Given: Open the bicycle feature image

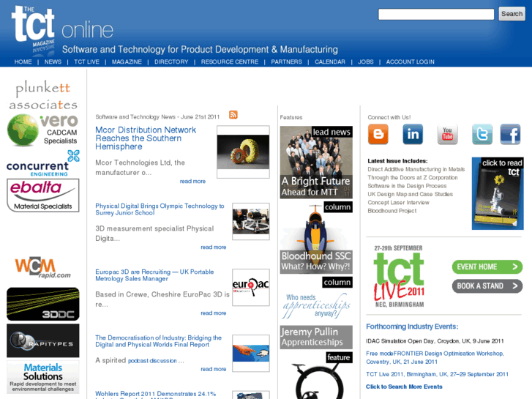Looking at the screenshot, I should tap(316, 376).
